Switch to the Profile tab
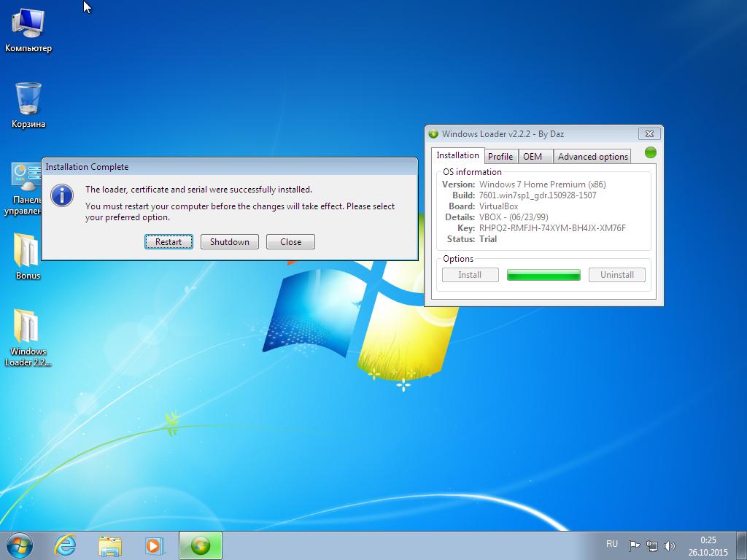The height and width of the screenshot is (560, 747). point(500,157)
